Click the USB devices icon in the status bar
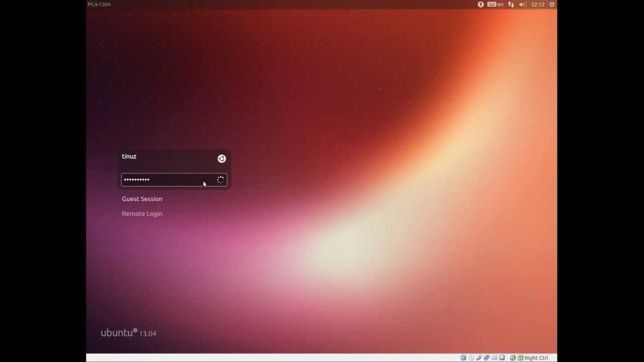644x362 pixels. pos(479,357)
